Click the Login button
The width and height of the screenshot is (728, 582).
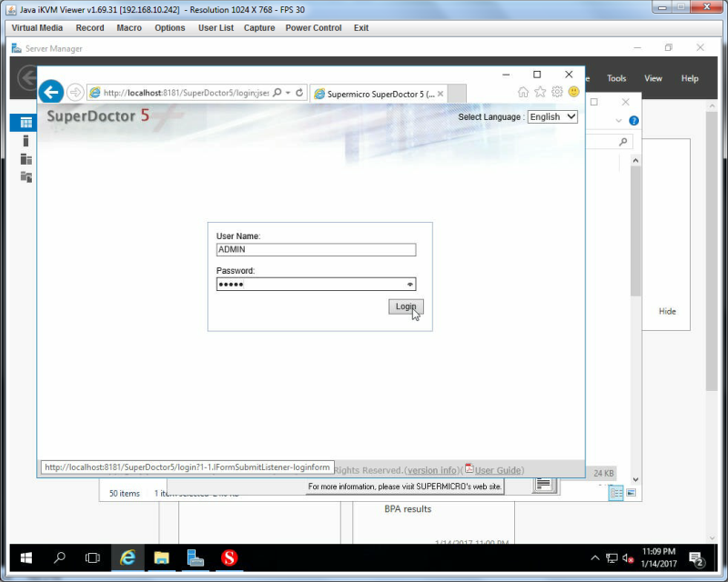[x=406, y=306]
